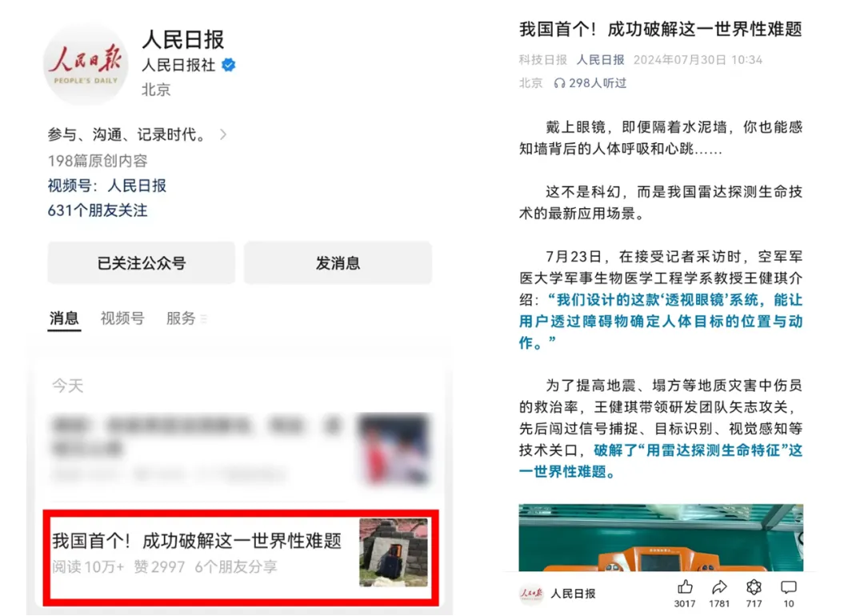Open the red-highlighted 我国首个 article
864x616 pixels.
[x=241, y=557]
